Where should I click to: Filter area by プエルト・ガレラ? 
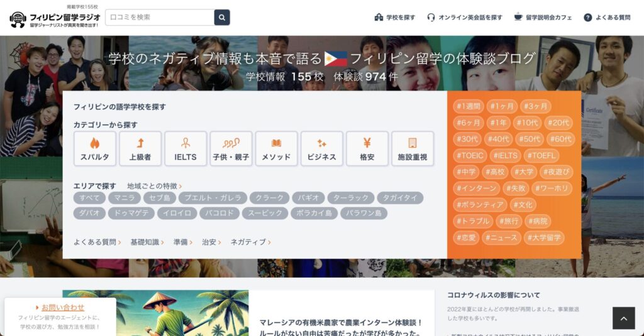click(x=213, y=198)
